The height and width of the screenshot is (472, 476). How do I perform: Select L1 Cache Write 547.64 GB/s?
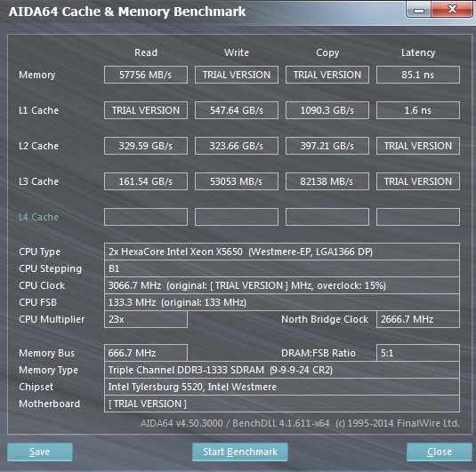pyautogui.click(x=237, y=110)
